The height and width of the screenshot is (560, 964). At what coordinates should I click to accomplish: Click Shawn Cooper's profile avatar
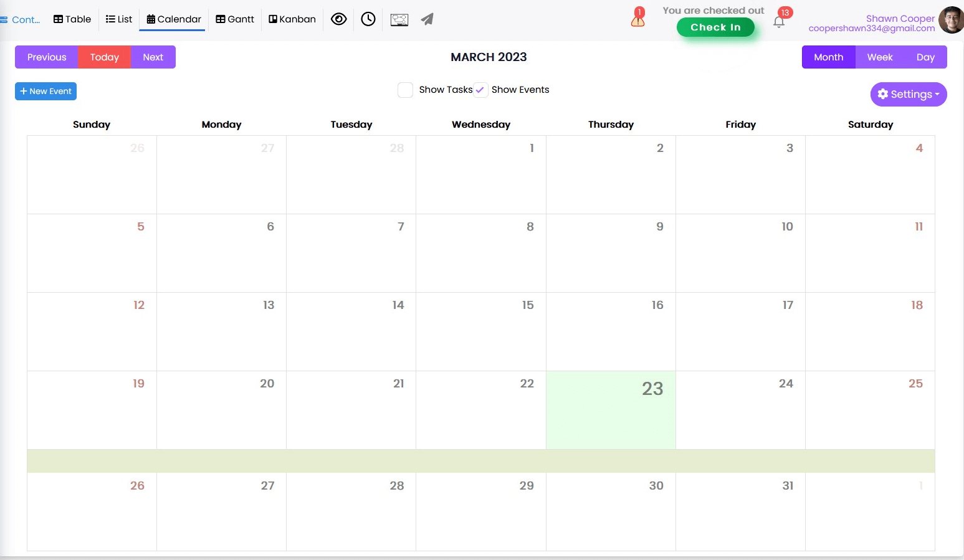tap(951, 20)
